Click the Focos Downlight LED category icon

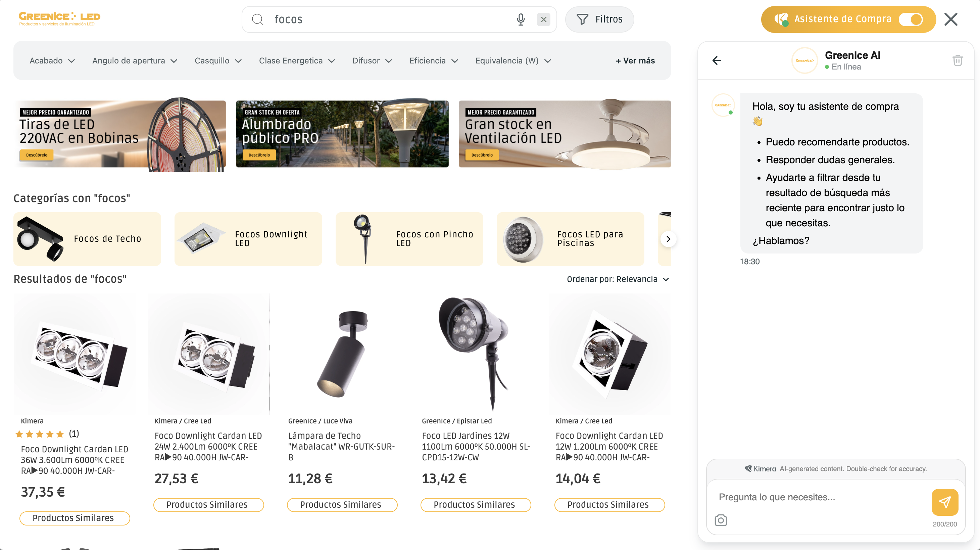pyautogui.click(x=200, y=239)
